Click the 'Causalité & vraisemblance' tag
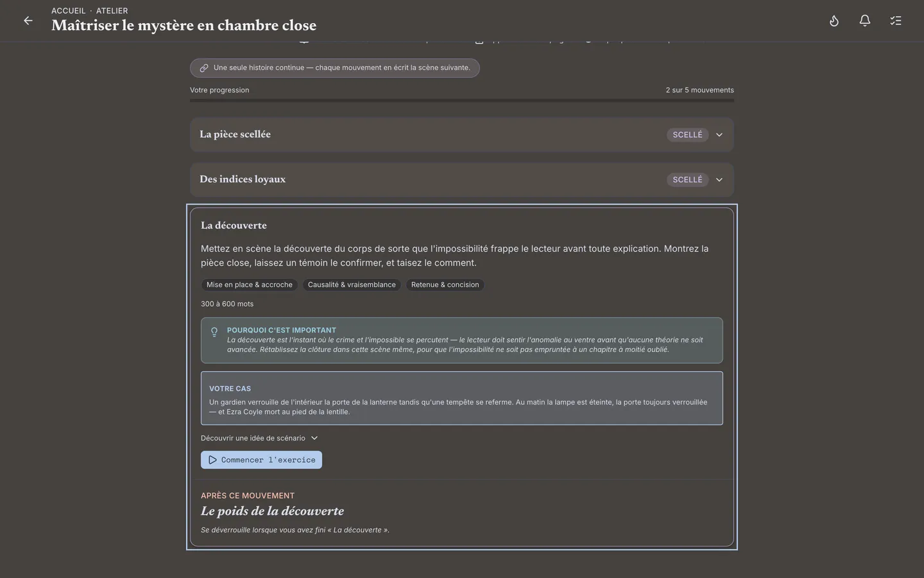Viewport: 924px width, 578px height. pyautogui.click(x=352, y=285)
